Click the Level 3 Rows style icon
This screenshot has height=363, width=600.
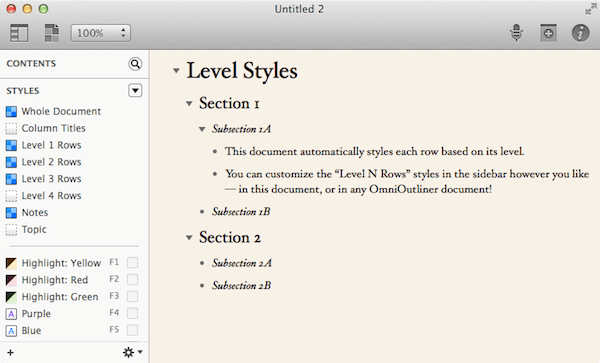(11, 179)
